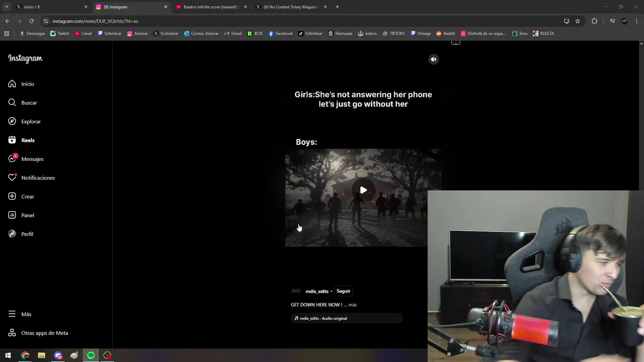The width and height of the screenshot is (644, 362).
Task: Open the Correo: Amilcar bookmark
Action: [201, 34]
